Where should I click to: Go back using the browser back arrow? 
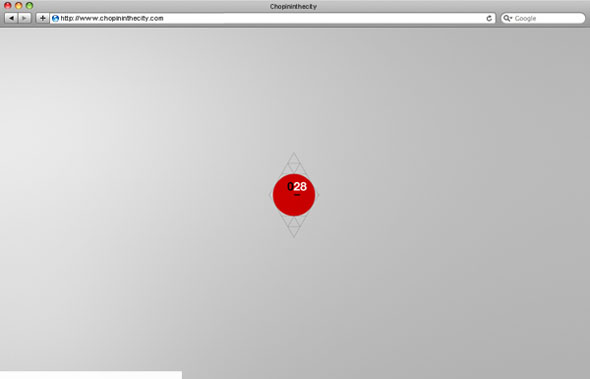11,18
